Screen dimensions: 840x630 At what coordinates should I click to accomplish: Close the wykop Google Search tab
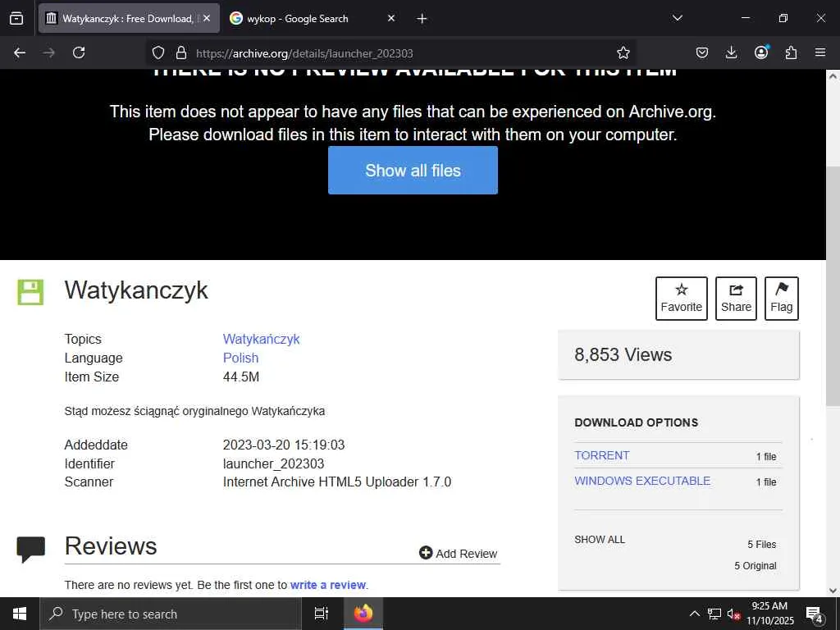[391, 18]
